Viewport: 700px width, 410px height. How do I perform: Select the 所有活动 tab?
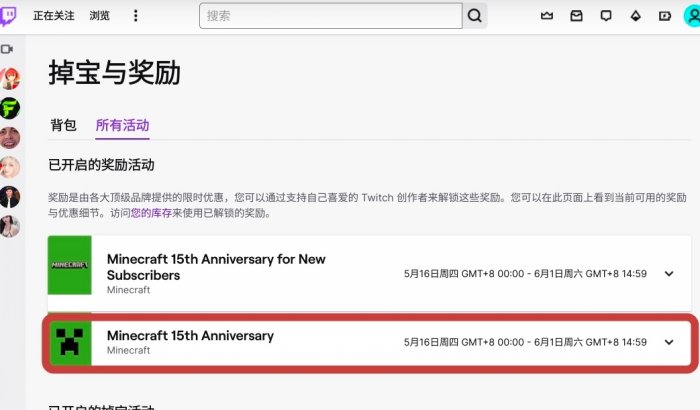point(122,125)
